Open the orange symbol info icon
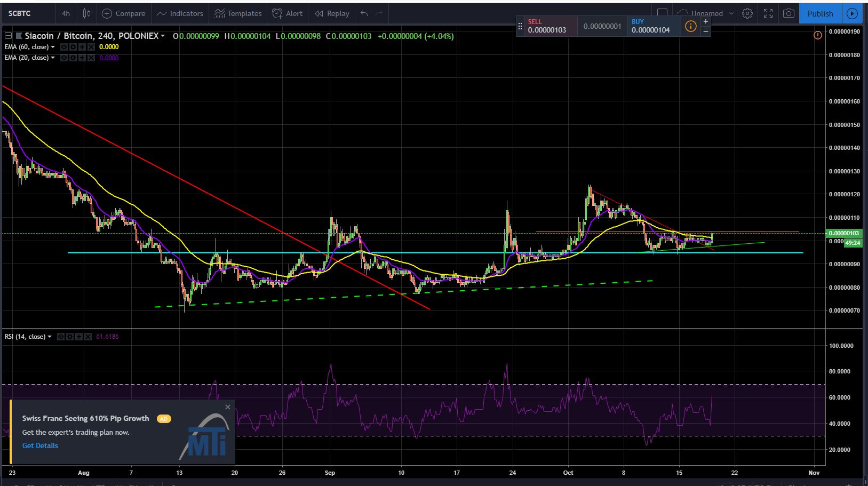This screenshot has width=868, height=486. [690, 26]
